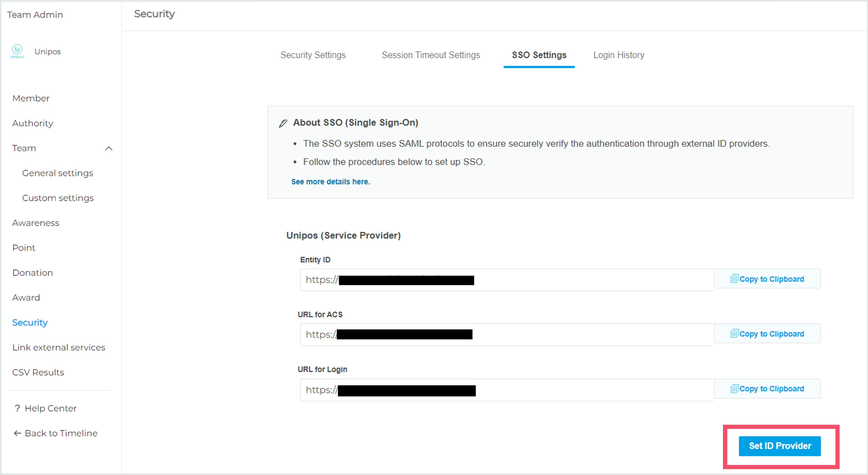Viewport: 868px width, 475px height.
Task: Click Back to Timeline link
Action: pyautogui.click(x=61, y=433)
